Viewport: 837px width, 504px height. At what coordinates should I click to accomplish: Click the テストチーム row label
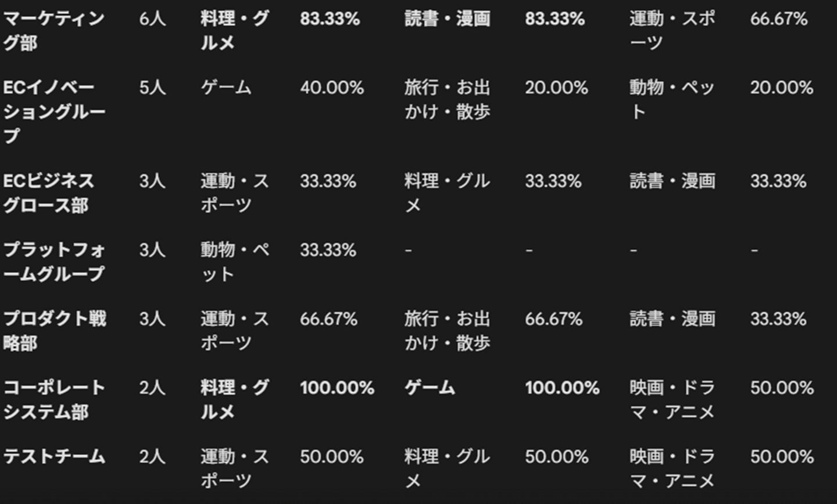coord(54,456)
